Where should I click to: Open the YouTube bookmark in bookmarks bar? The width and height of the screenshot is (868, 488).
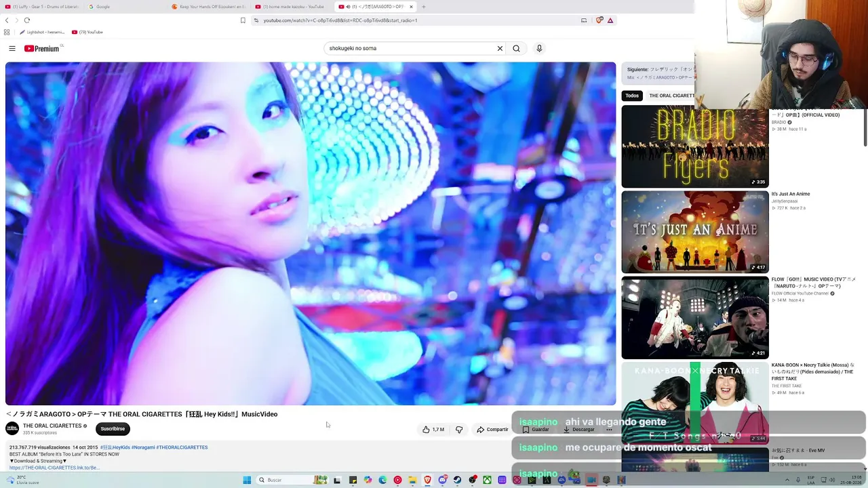coord(87,32)
